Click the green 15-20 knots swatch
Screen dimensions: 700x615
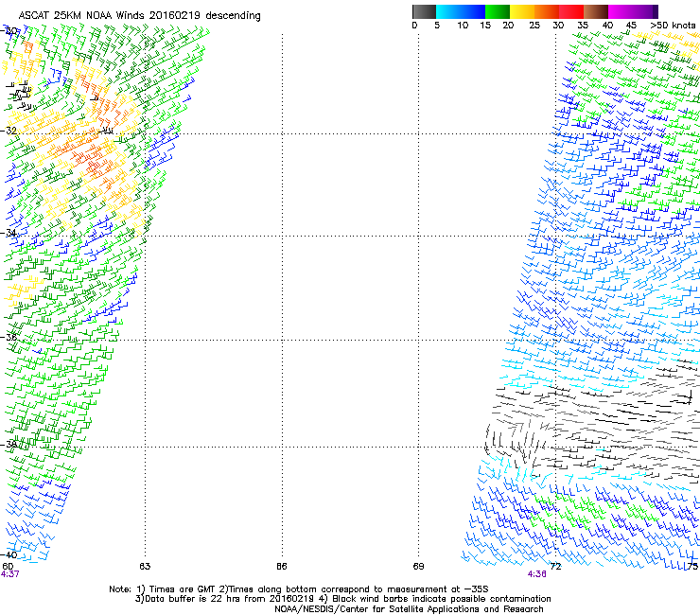pos(498,11)
